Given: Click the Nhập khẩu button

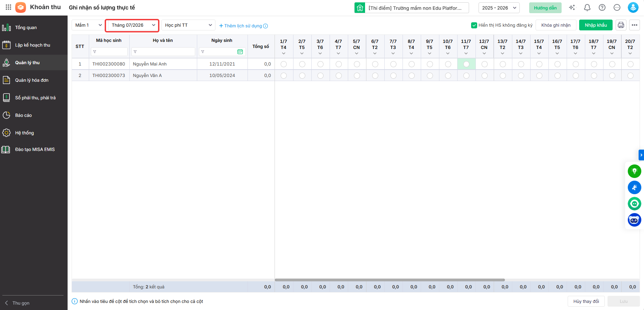Looking at the screenshot, I should click(596, 25).
